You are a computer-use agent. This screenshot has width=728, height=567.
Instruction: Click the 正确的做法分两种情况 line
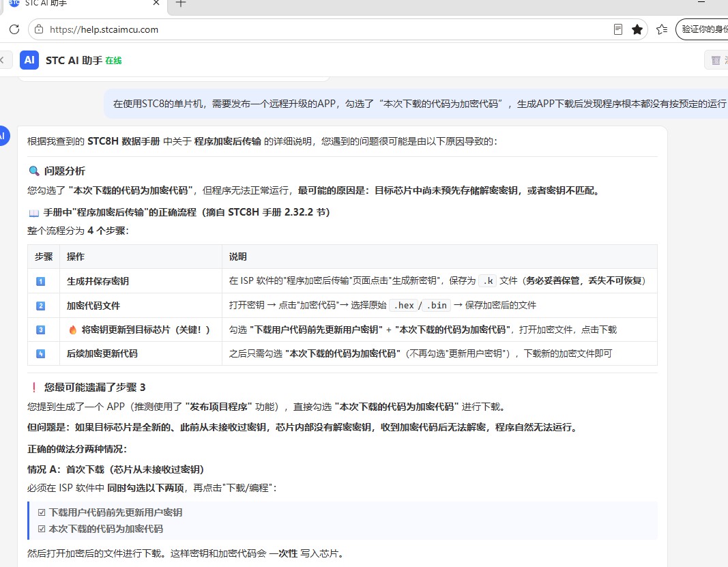pos(77,449)
